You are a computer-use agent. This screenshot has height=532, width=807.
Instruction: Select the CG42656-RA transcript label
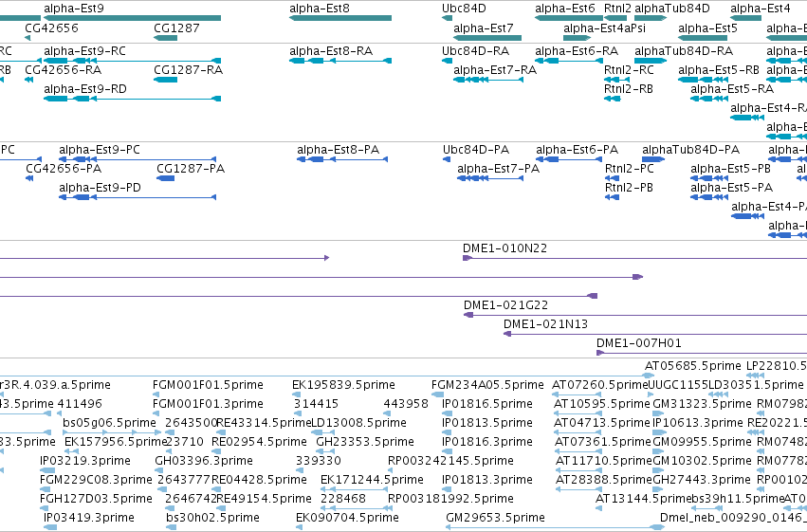click(x=64, y=70)
